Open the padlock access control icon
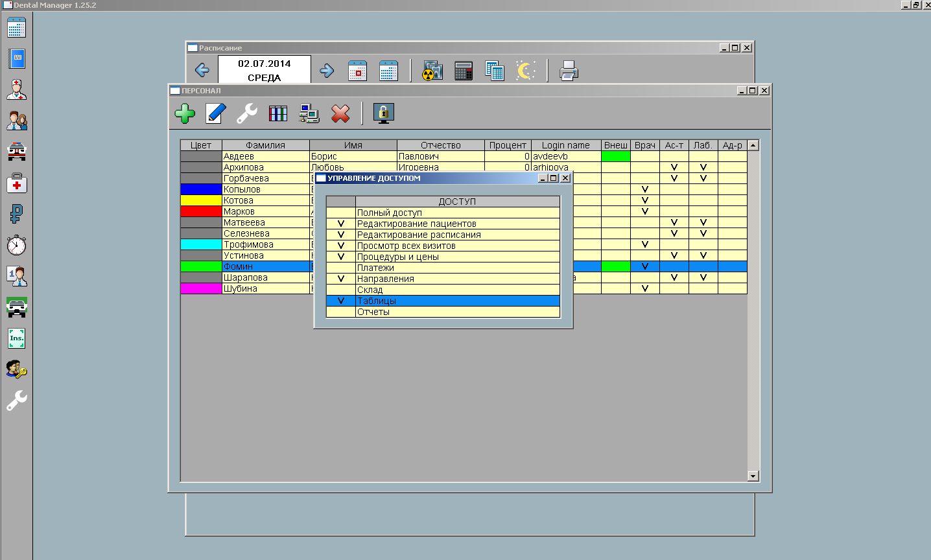Viewport: 931px width, 560px height. pyautogui.click(x=384, y=114)
